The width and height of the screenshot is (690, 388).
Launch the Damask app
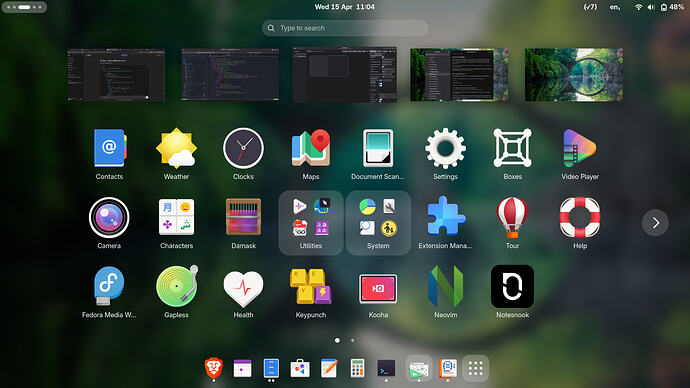[243, 218]
